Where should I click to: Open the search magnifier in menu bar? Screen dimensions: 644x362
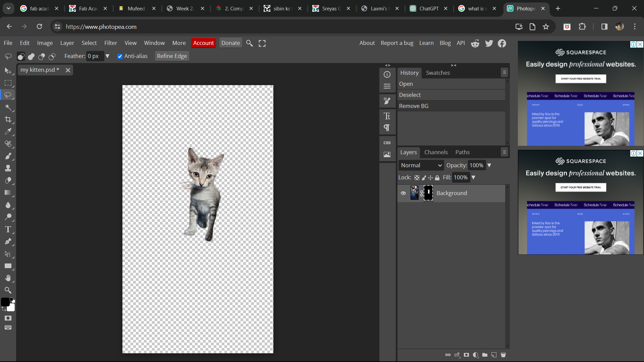[250, 43]
